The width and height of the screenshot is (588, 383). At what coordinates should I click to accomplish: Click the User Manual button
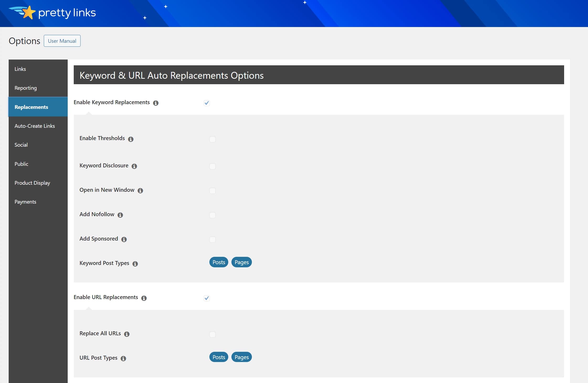62,40
